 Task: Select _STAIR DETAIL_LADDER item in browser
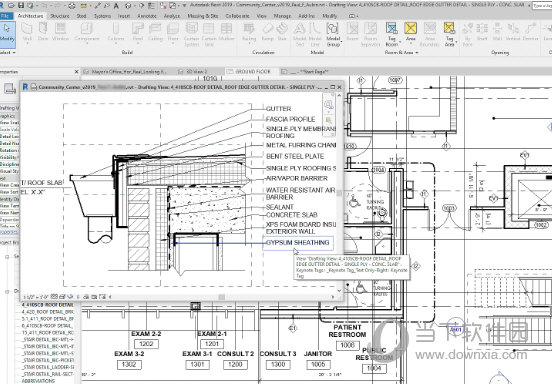pos(48,367)
